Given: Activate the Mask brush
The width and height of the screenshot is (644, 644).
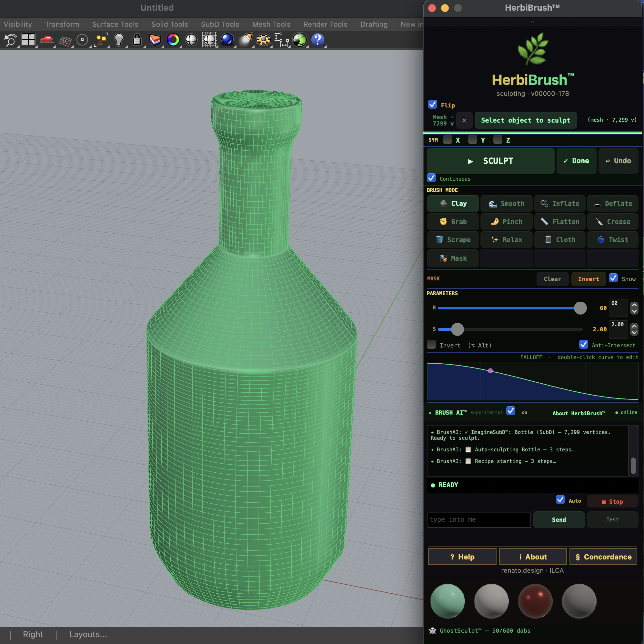Looking at the screenshot, I should 453,258.
